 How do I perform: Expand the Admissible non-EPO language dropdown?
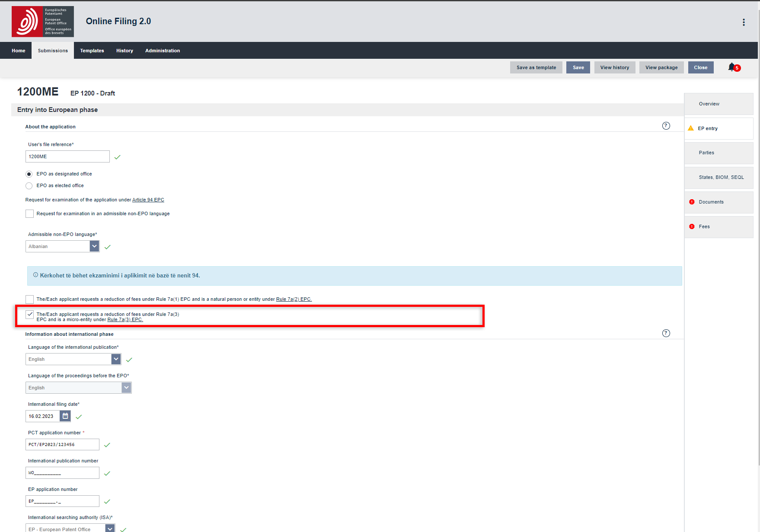pos(94,246)
